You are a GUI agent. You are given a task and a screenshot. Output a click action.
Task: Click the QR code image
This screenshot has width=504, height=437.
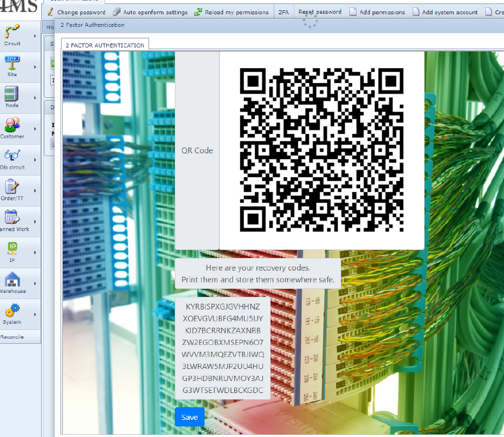(321, 150)
